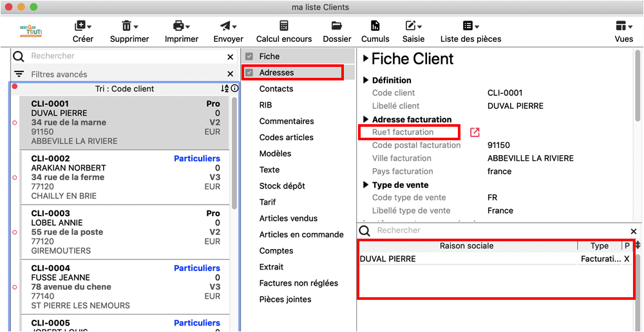Toggle sort order A-Z icon
The height and width of the screenshot is (332, 644).
point(225,88)
